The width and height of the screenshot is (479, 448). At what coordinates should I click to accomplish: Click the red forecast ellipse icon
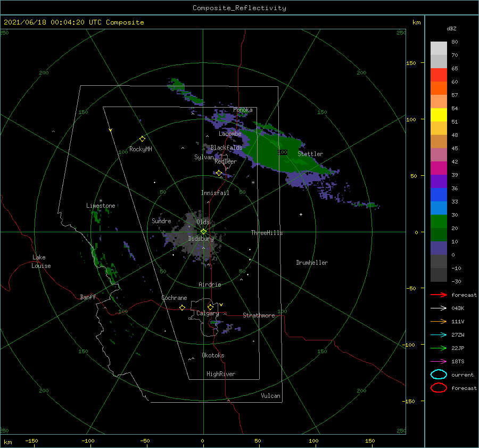[x=439, y=388]
